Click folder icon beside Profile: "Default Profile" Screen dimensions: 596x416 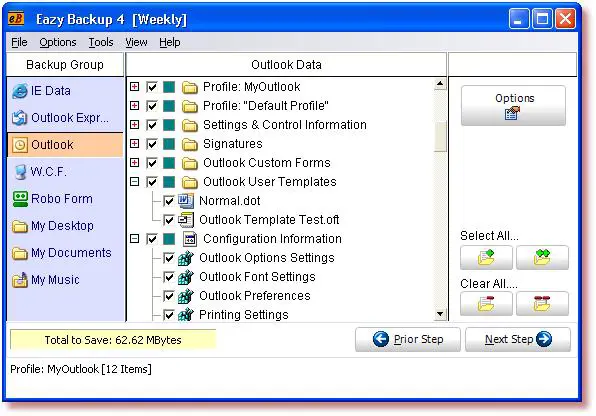pos(189,106)
